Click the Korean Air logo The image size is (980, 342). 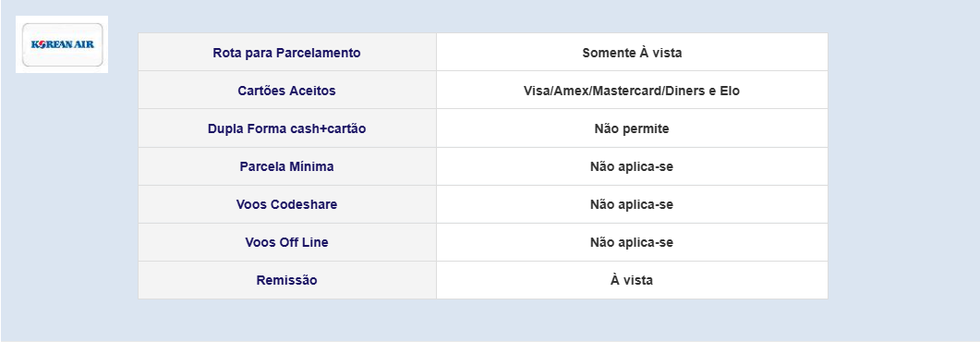click(62, 44)
